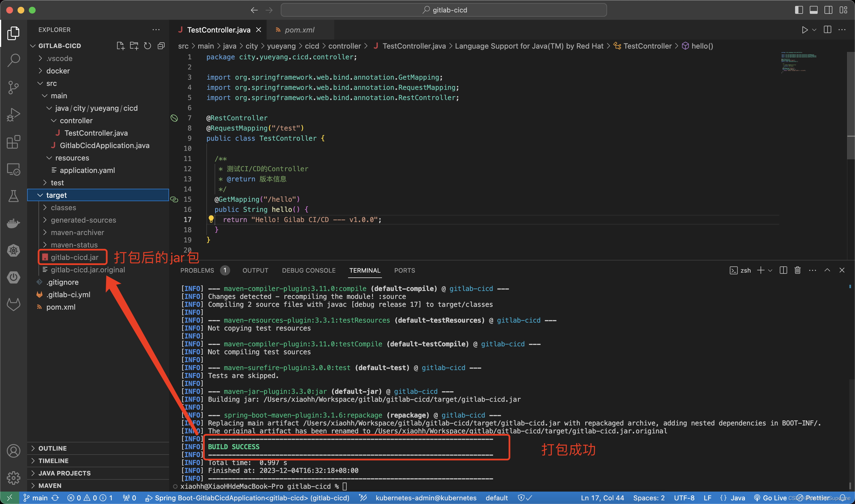Click the gitlab-cicd command center search box
Screen dimensions: 855x504
[443, 10]
